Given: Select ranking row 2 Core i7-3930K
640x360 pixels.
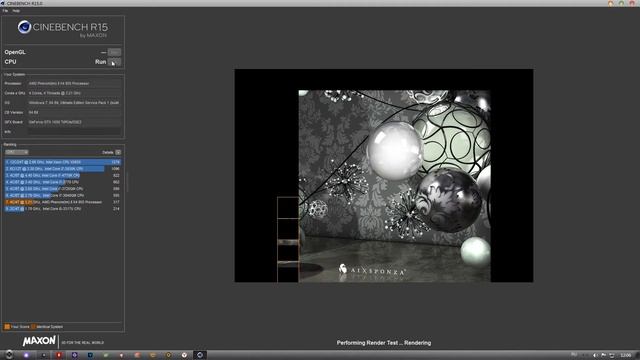Looking at the screenshot, I should 63,169.
